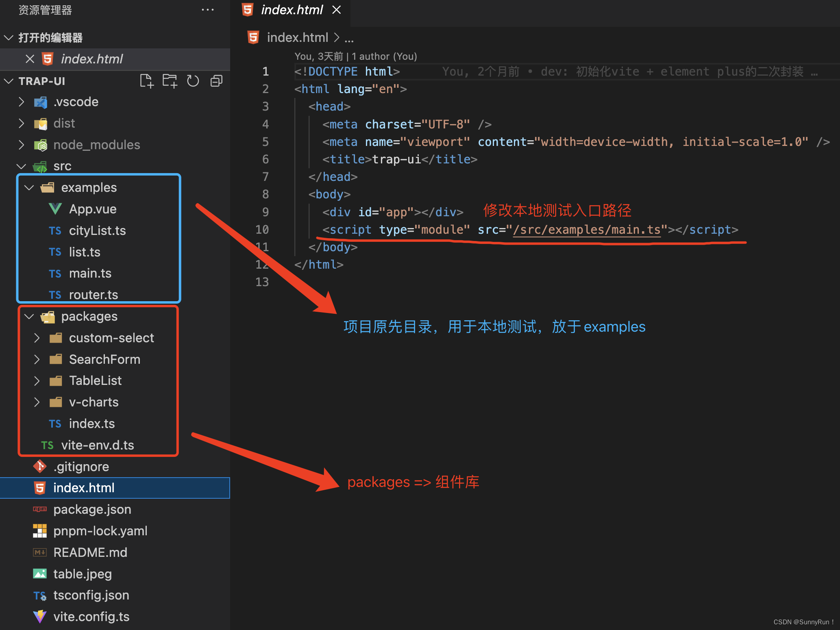This screenshot has height=630, width=840.
Task: Open vite-env.d.ts file
Action: click(98, 445)
